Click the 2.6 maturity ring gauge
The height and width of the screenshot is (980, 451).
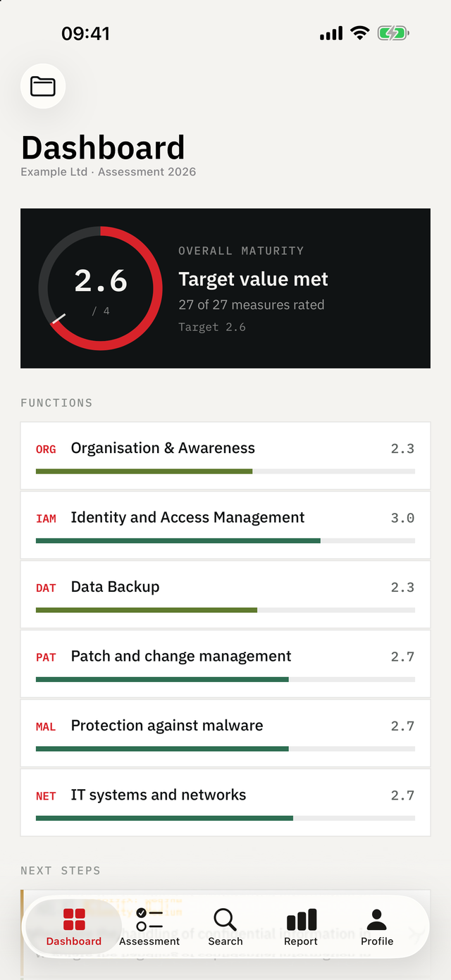click(x=101, y=288)
